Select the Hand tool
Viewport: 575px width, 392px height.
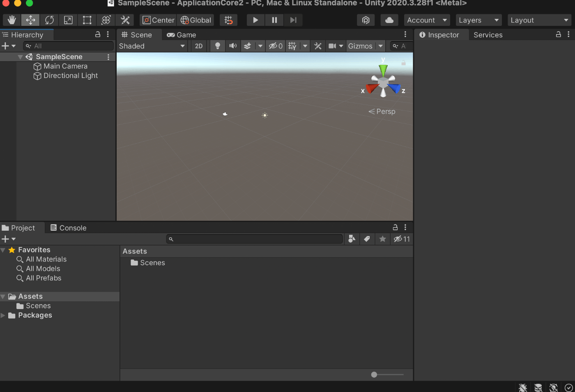click(x=12, y=20)
